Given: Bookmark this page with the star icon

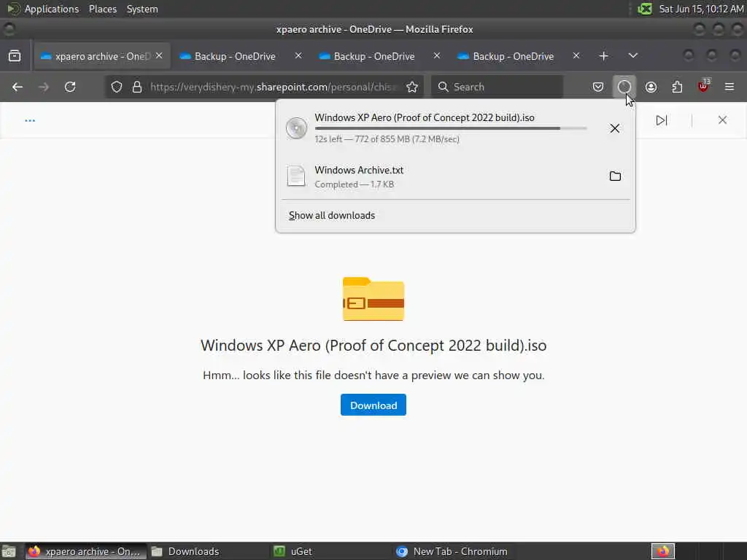Looking at the screenshot, I should (412, 87).
